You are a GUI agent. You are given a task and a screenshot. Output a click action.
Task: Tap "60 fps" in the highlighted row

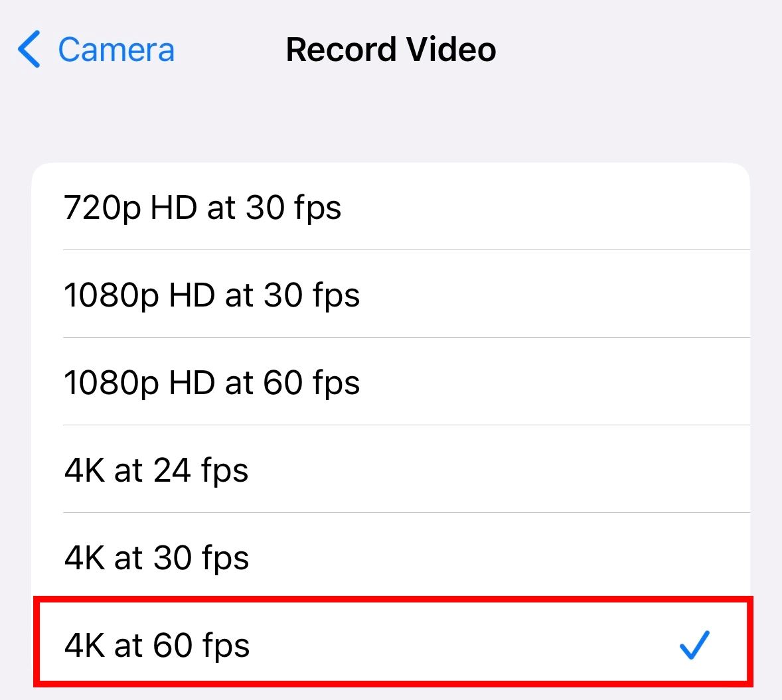pyautogui.click(x=202, y=646)
